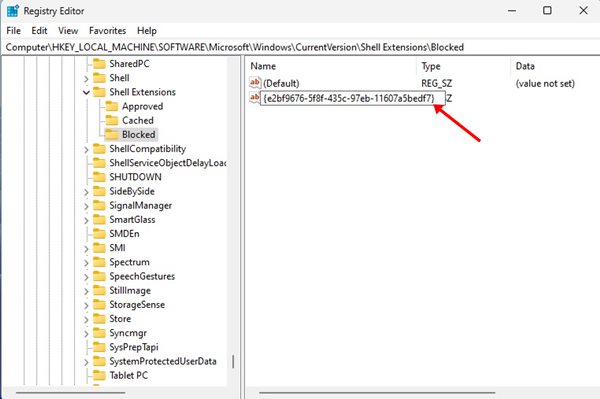The height and width of the screenshot is (399, 600).
Task: Select the StorageSense folder icon
Action: pyautogui.click(x=99, y=304)
